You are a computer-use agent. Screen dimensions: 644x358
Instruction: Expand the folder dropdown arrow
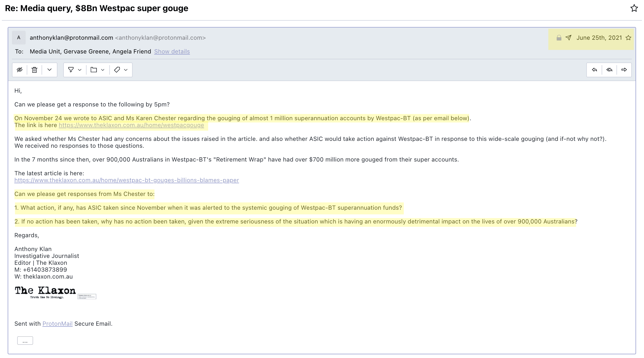click(x=103, y=70)
